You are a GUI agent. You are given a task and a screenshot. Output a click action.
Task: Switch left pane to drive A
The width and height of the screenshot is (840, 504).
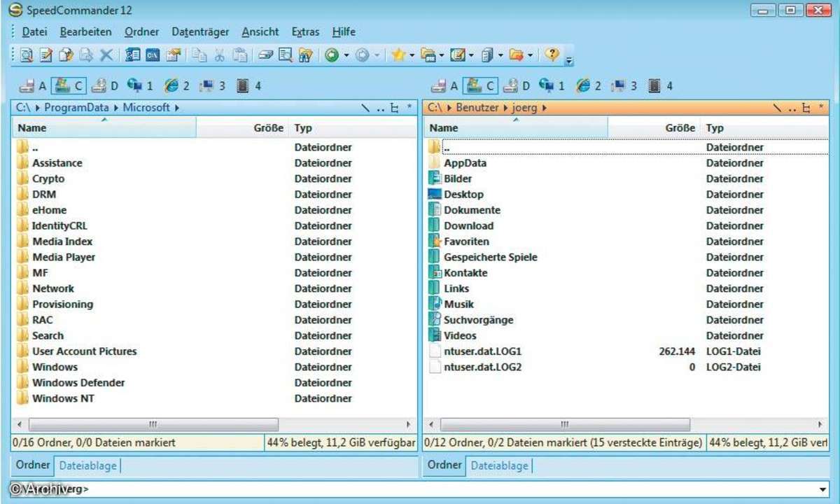coord(33,86)
